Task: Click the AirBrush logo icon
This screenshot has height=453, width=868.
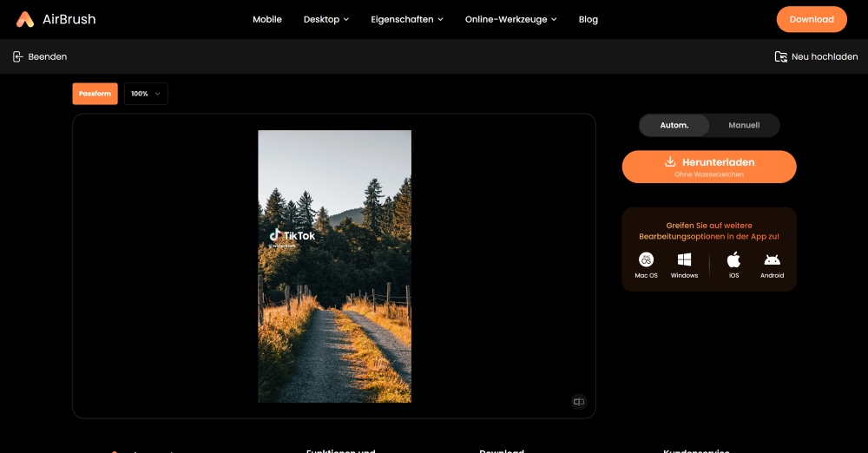Action: click(25, 19)
